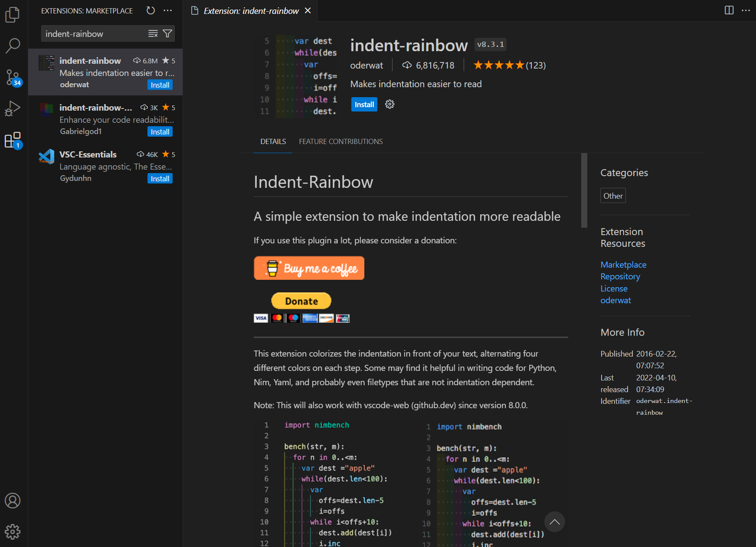756x547 pixels.
Task: Click the Buy me a coffee button
Action: pos(309,269)
